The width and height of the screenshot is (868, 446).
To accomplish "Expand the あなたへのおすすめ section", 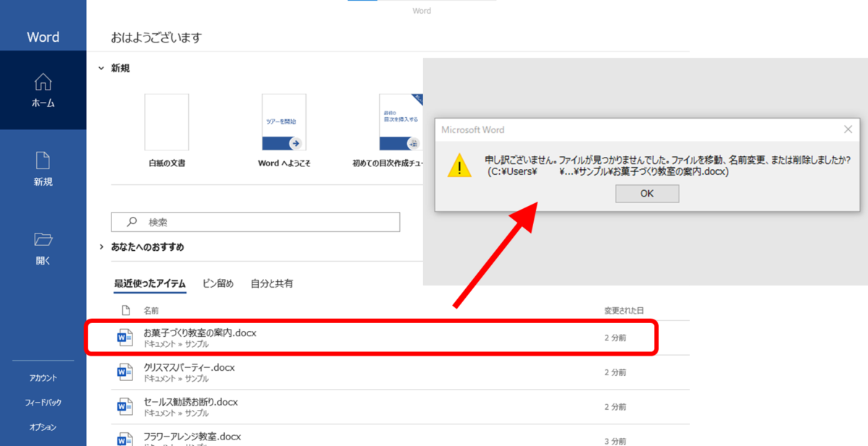I will point(101,247).
